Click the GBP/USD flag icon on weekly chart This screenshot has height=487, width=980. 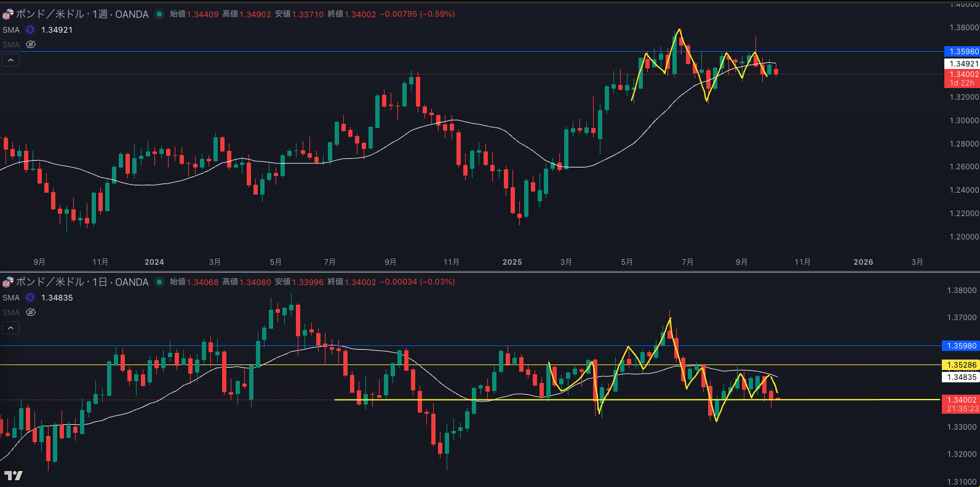point(7,14)
